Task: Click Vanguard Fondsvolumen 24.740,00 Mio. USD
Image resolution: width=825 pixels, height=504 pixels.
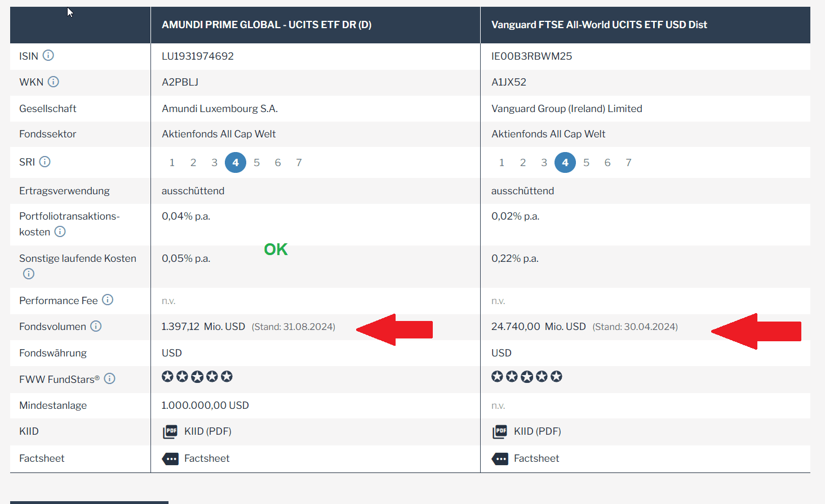Action: click(x=539, y=327)
